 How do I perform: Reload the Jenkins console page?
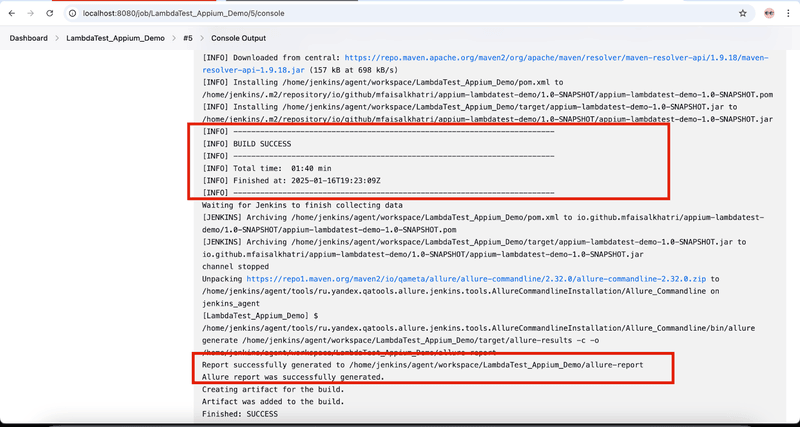coord(49,14)
